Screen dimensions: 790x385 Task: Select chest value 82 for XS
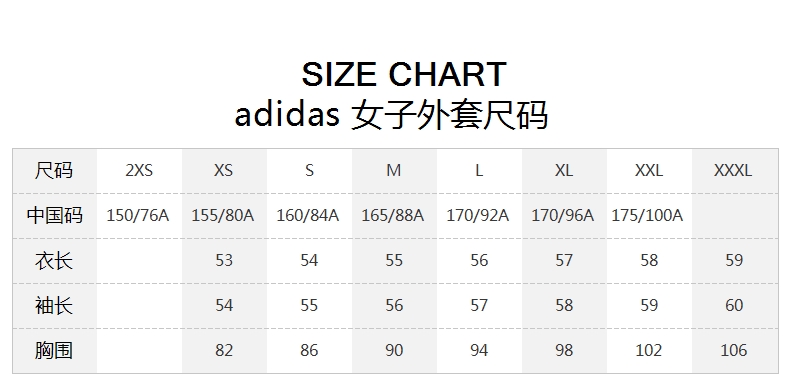click(x=224, y=350)
